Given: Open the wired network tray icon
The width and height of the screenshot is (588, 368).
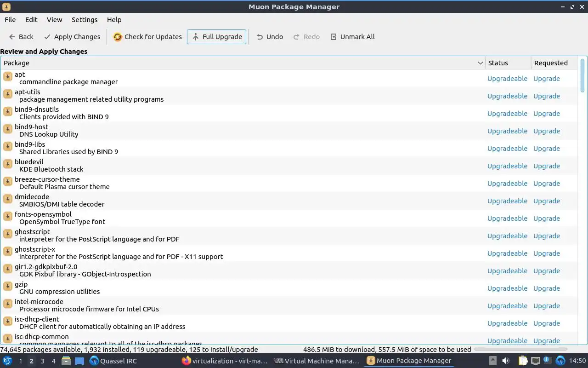Looking at the screenshot, I should [x=536, y=361].
